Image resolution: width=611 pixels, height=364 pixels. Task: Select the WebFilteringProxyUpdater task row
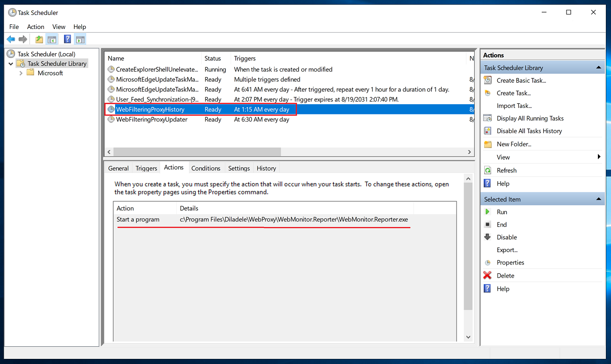[x=289, y=120]
